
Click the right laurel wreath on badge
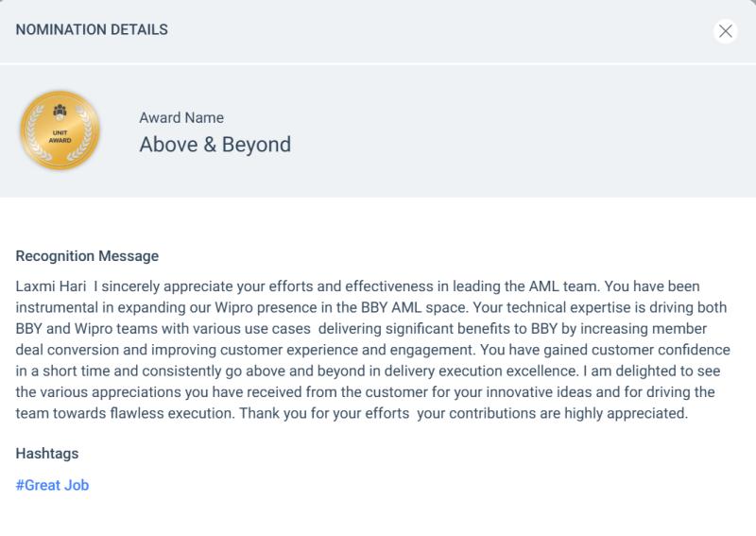(82, 133)
